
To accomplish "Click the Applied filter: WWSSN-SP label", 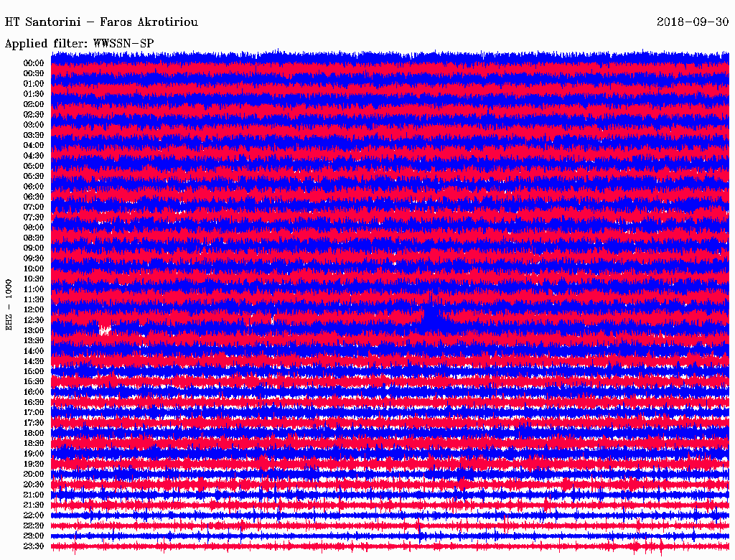I will [x=79, y=44].
